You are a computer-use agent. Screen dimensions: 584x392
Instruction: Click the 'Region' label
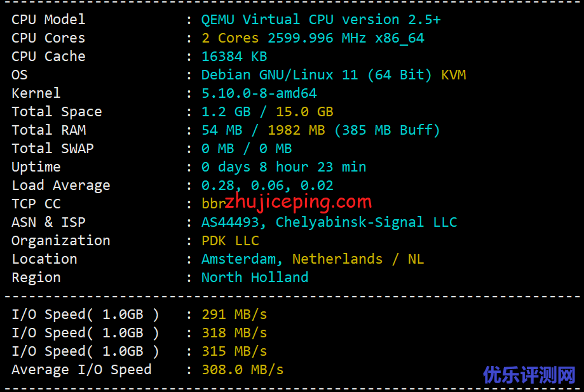[x=36, y=278]
